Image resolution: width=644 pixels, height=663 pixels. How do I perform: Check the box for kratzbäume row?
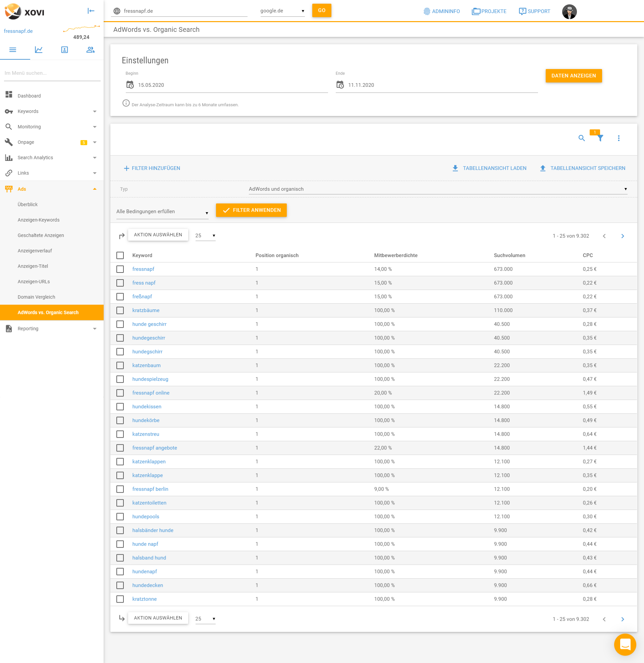pos(120,310)
